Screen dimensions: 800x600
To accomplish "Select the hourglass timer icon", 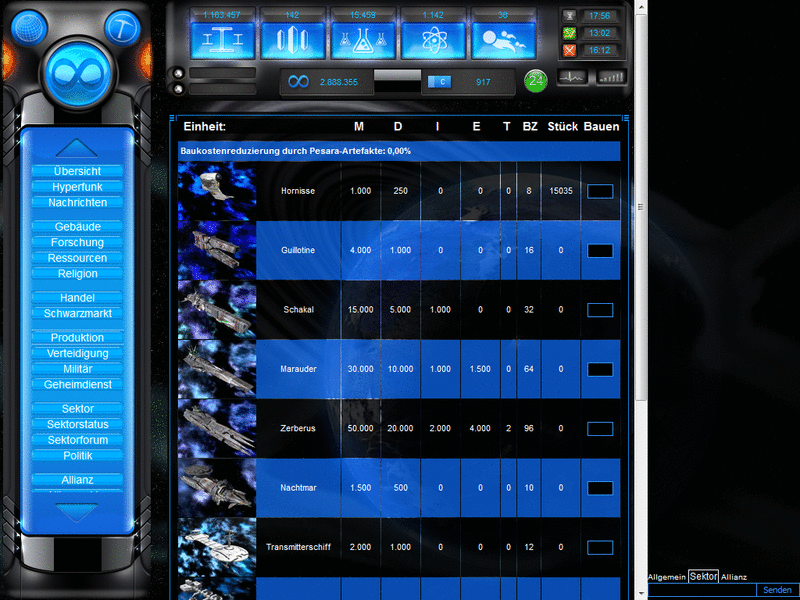I will point(569,16).
